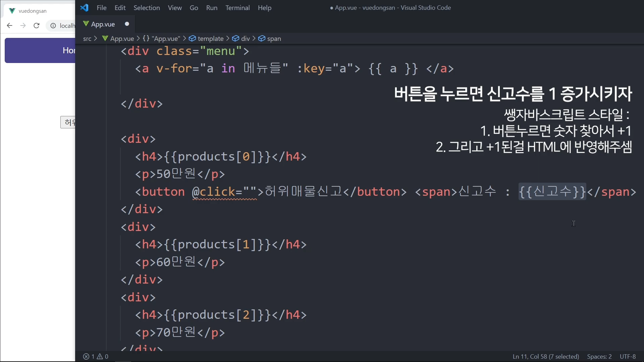
Task: Click the Spaces: 2 indentation setting
Action: pos(599,357)
